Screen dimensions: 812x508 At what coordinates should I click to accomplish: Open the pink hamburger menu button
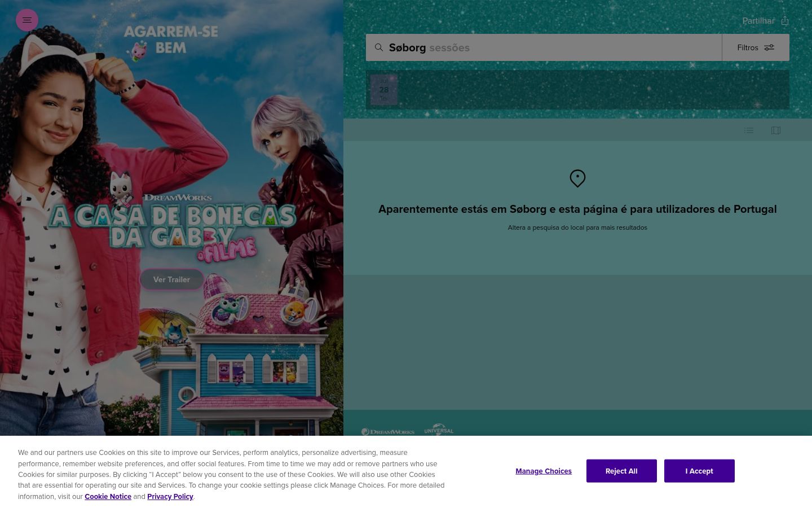point(27,20)
